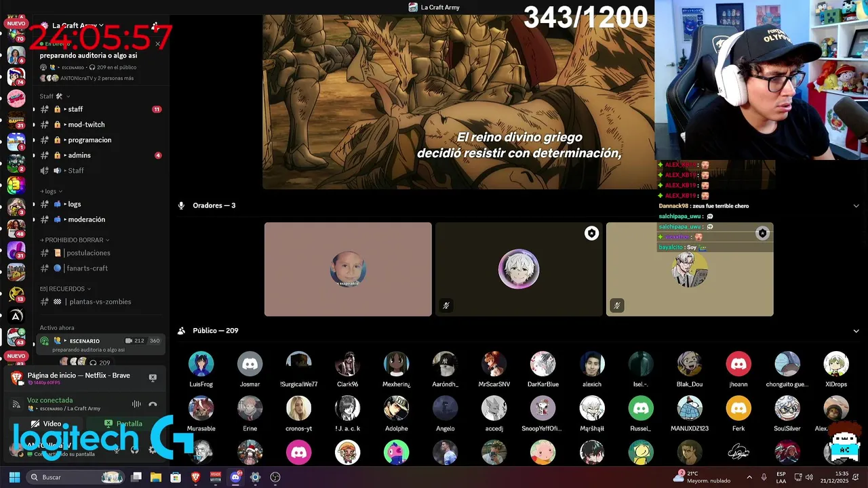The height and width of the screenshot is (488, 868).
Task: Join the Staff voice channel
Action: tap(101, 170)
